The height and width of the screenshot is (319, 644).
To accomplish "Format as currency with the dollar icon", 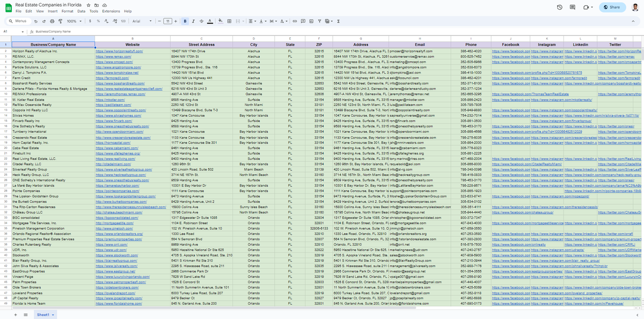I will pos(91,21).
